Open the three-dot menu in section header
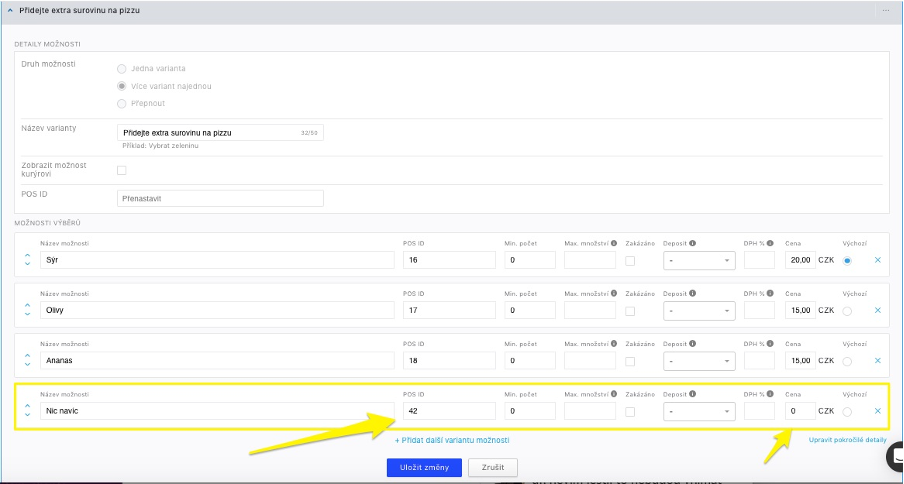Image resolution: width=904 pixels, height=484 pixels. tap(886, 10)
